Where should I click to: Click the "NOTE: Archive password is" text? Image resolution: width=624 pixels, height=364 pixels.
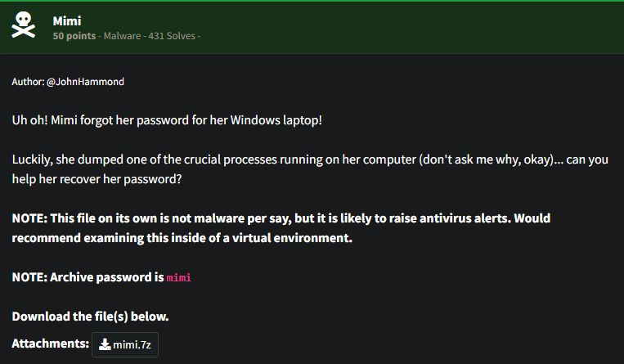click(88, 277)
